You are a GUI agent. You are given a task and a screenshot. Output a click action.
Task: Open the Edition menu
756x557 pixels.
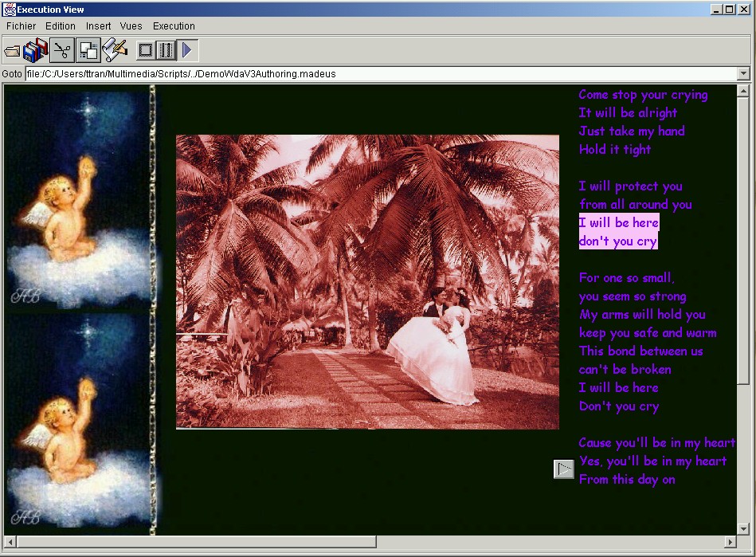coord(61,26)
